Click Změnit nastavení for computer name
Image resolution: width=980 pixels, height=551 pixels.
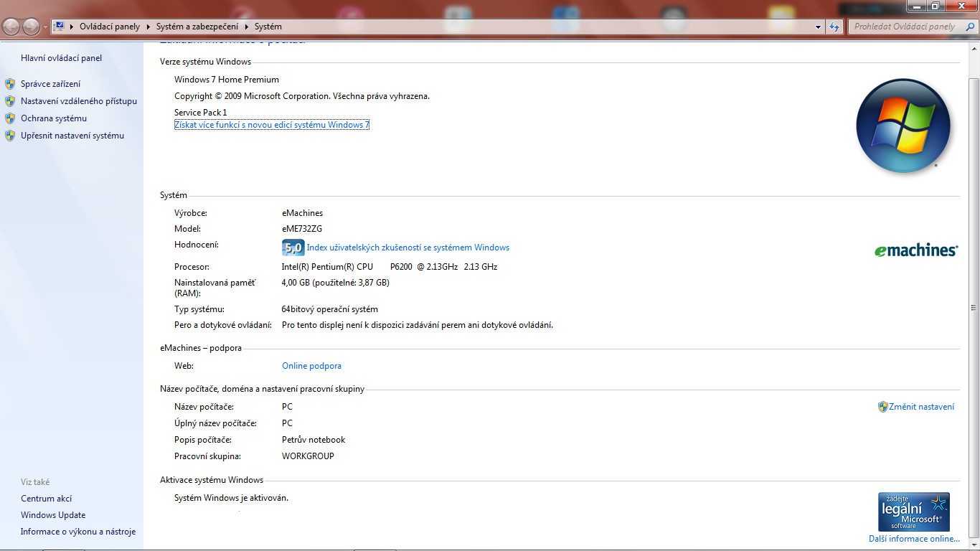(922, 407)
